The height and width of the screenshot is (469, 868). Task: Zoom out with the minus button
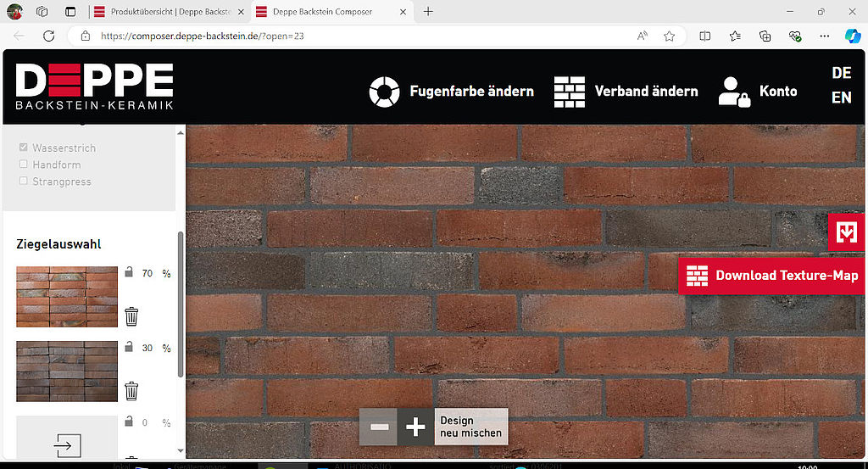[379, 427]
